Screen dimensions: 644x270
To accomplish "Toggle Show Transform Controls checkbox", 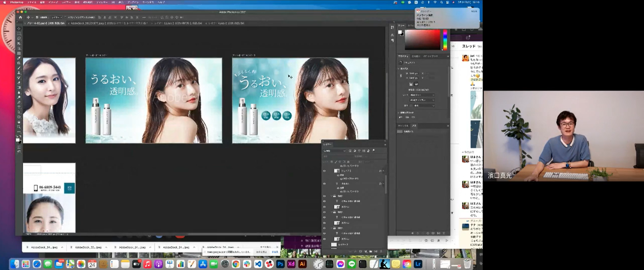I will 65,17.
